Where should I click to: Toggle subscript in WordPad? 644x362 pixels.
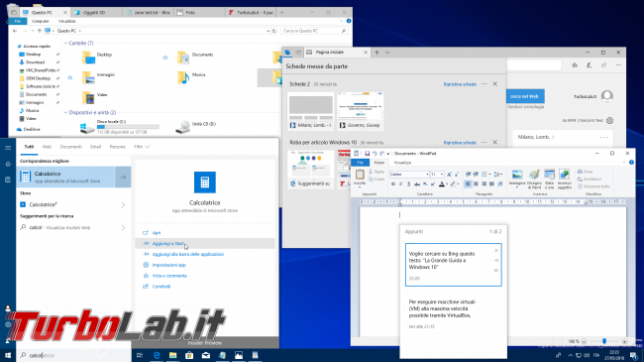pyautogui.click(x=425, y=183)
